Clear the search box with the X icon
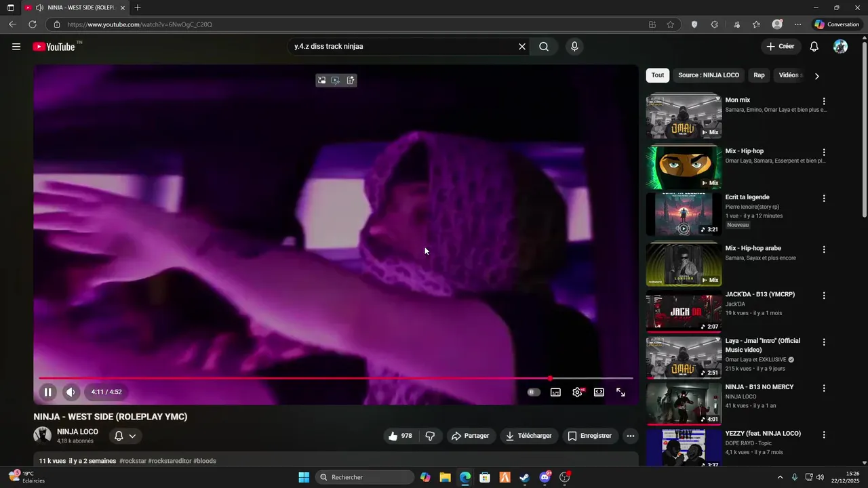 (522, 47)
